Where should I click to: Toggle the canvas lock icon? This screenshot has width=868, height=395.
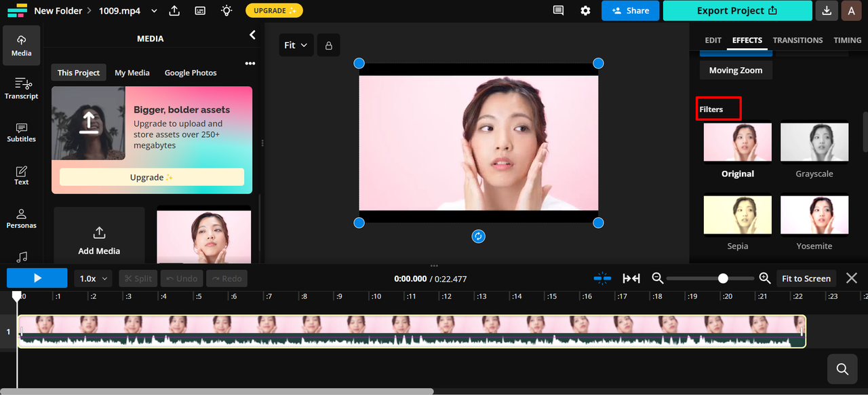(x=329, y=45)
